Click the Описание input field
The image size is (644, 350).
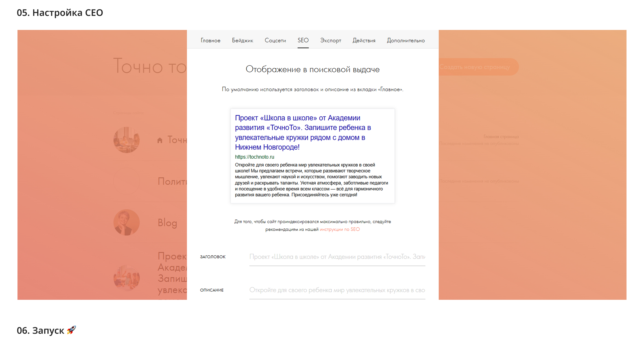(337, 290)
